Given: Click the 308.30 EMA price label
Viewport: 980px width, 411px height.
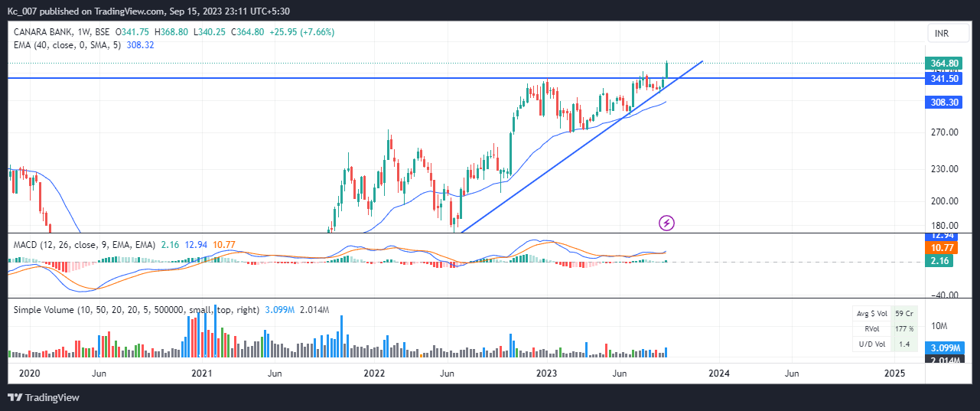Looking at the screenshot, I should tap(942, 102).
